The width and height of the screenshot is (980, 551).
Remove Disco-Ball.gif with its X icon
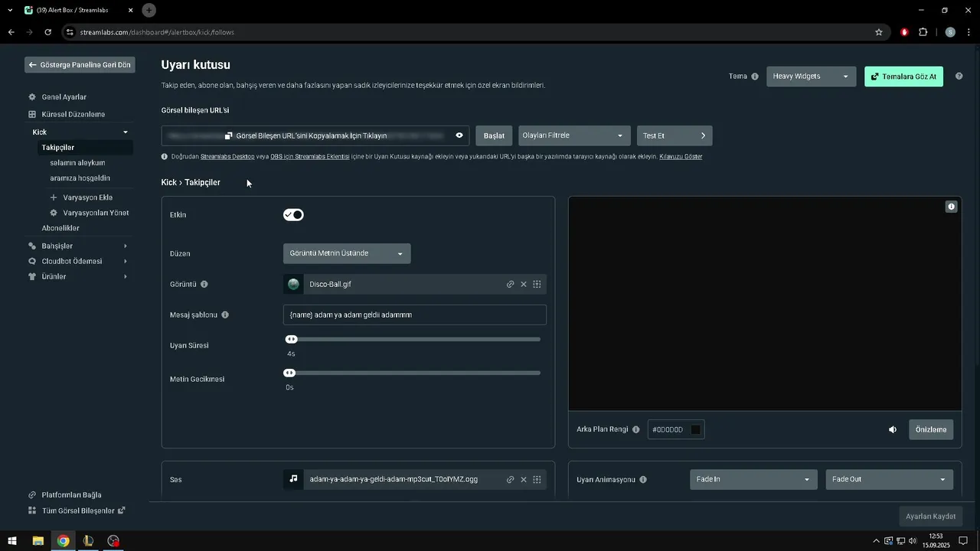524,284
